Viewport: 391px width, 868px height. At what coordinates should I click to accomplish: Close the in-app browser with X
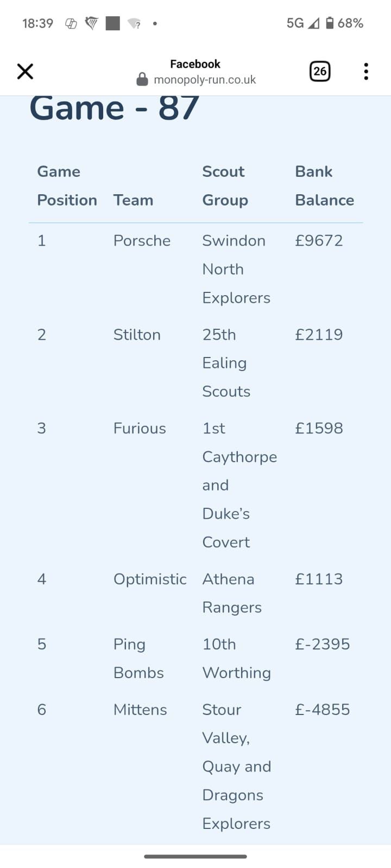[x=25, y=71]
